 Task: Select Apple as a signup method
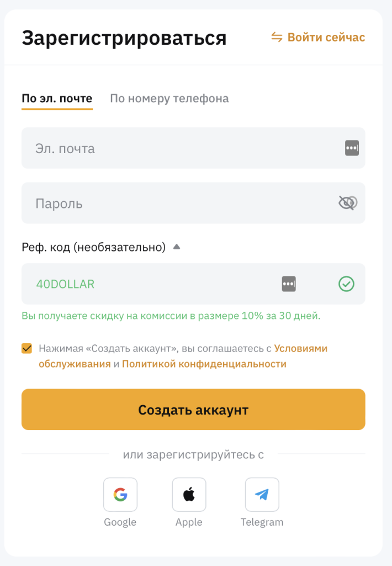(x=189, y=494)
